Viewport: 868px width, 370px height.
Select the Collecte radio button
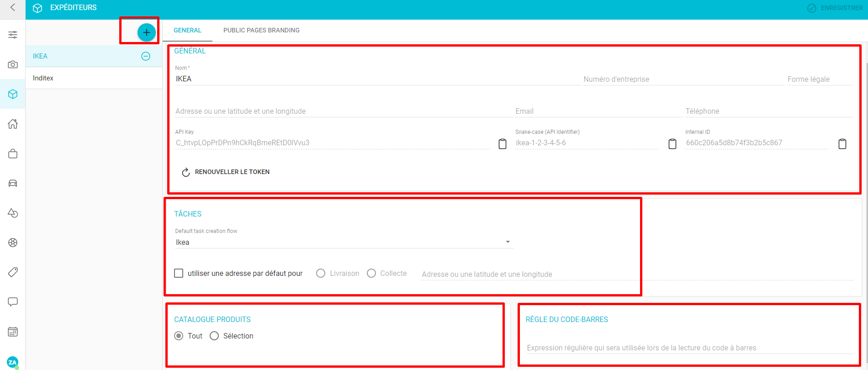[371, 273]
